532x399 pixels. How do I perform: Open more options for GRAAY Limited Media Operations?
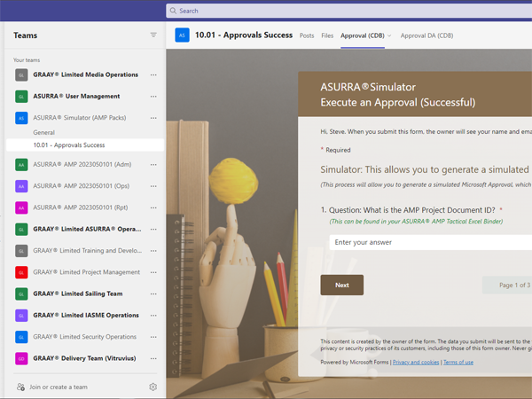point(153,75)
